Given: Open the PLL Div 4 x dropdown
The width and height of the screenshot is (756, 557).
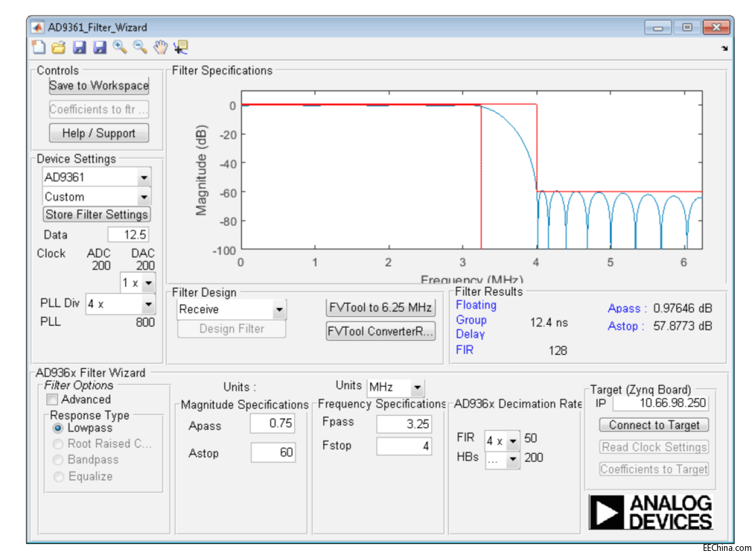Looking at the screenshot, I should click(x=120, y=305).
